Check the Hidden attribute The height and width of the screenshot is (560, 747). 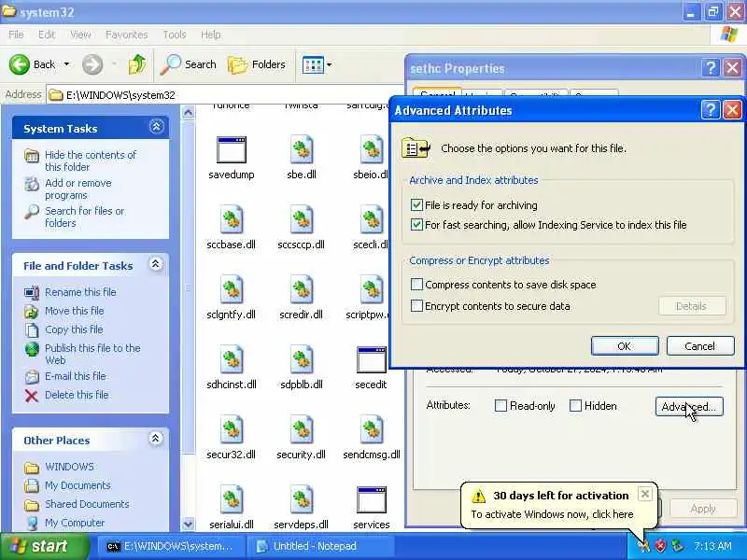click(x=575, y=406)
